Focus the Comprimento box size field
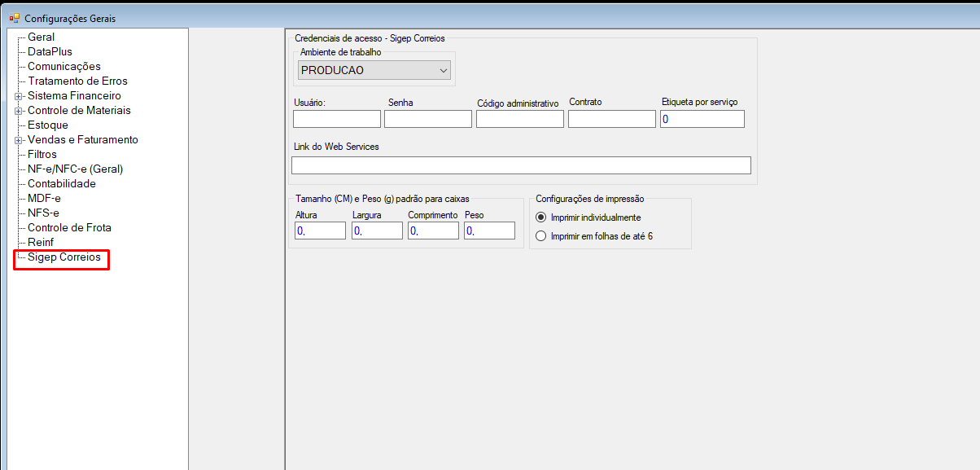The width and height of the screenshot is (980, 470). [x=433, y=231]
